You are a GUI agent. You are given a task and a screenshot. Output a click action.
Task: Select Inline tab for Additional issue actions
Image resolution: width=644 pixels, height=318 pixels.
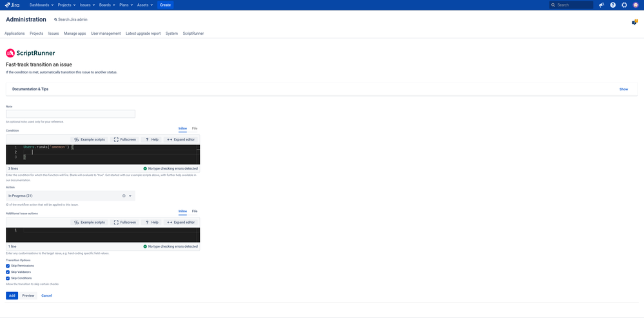183,211
